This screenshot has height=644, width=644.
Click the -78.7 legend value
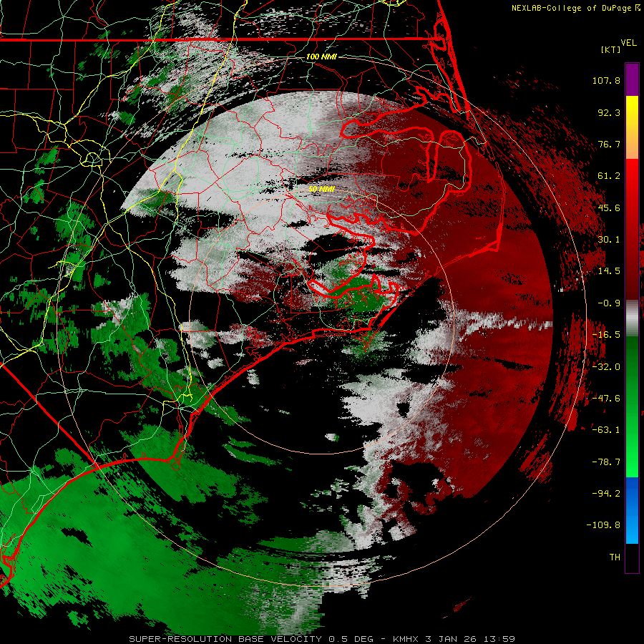[x=606, y=462]
